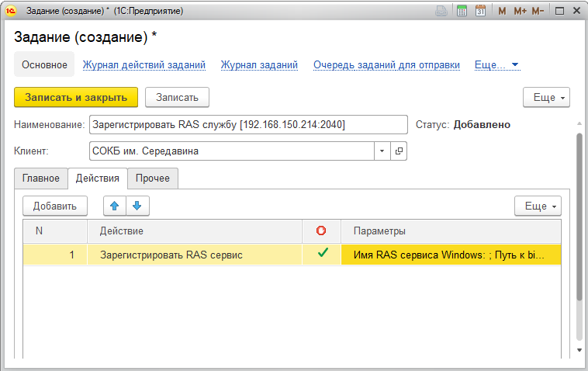Open the Клиент record with open-form icon
This screenshot has height=371, width=588.
pos(399,151)
